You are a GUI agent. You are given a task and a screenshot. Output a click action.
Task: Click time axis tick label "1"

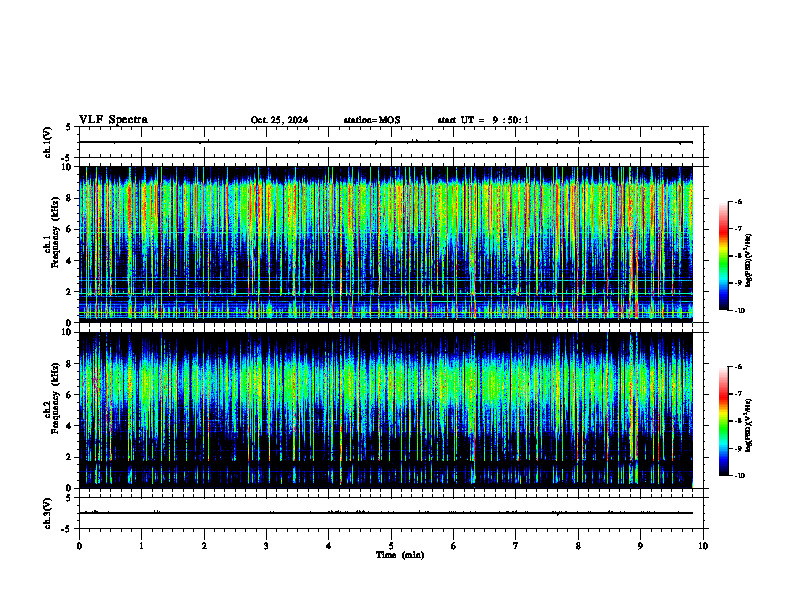click(x=141, y=546)
